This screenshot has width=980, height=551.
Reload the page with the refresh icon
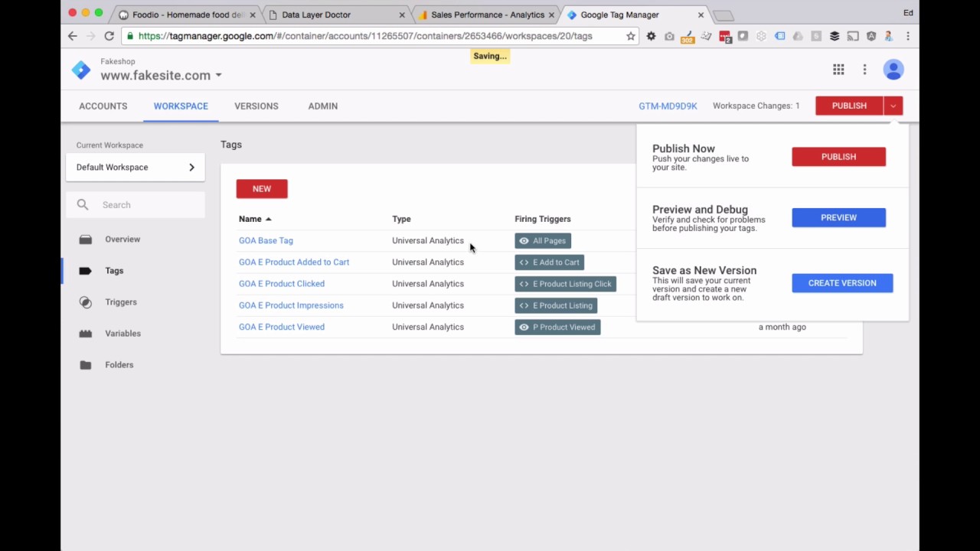click(109, 36)
